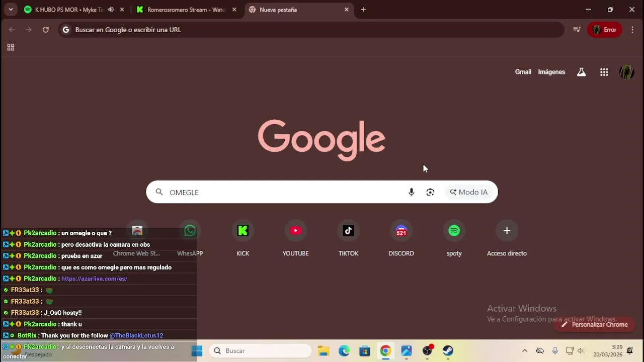The width and height of the screenshot is (644, 362).
Task: Focus the address bar URL field
Action: [x=311, y=30]
